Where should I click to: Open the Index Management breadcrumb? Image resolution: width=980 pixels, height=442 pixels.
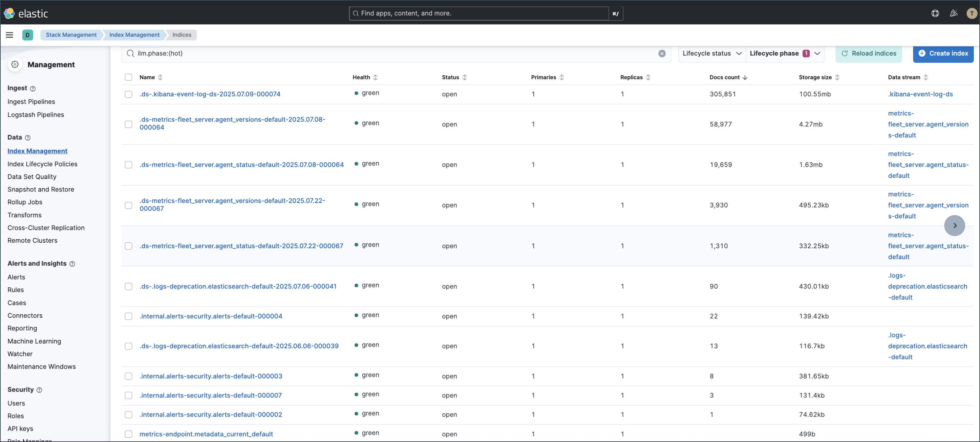click(x=134, y=34)
